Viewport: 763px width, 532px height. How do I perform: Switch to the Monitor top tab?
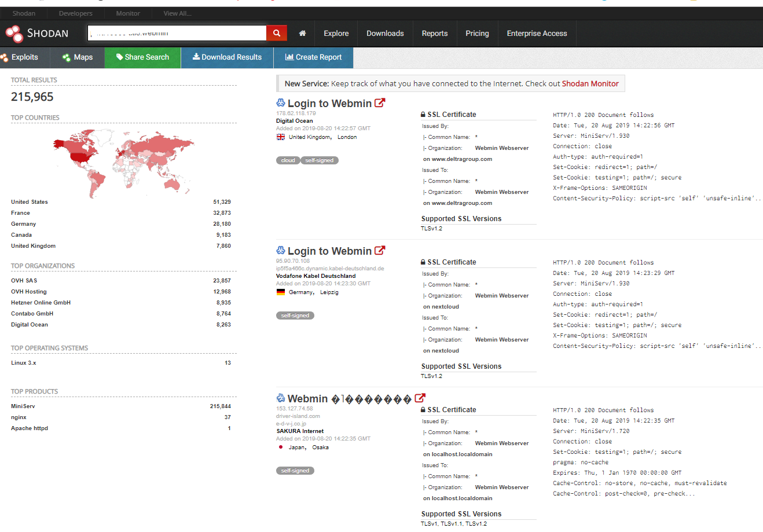pyautogui.click(x=128, y=13)
